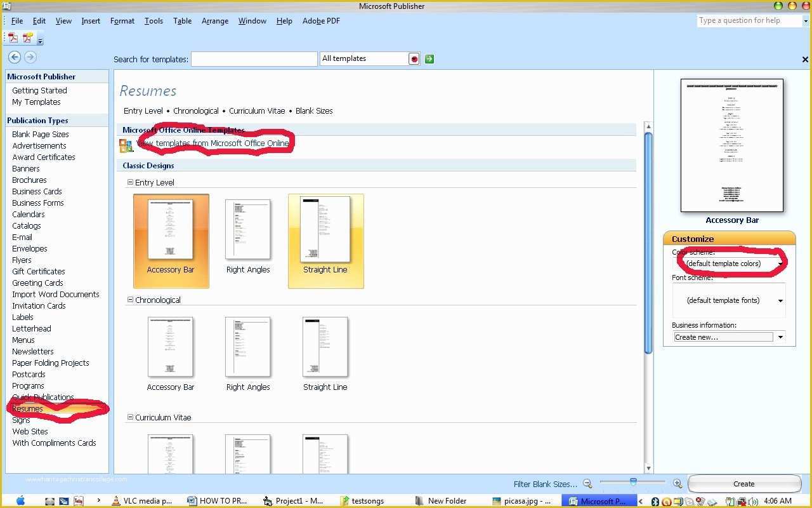Image resolution: width=812 pixels, height=508 pixels.
Task: Open the File menu
Action: (x=17, y=20)
